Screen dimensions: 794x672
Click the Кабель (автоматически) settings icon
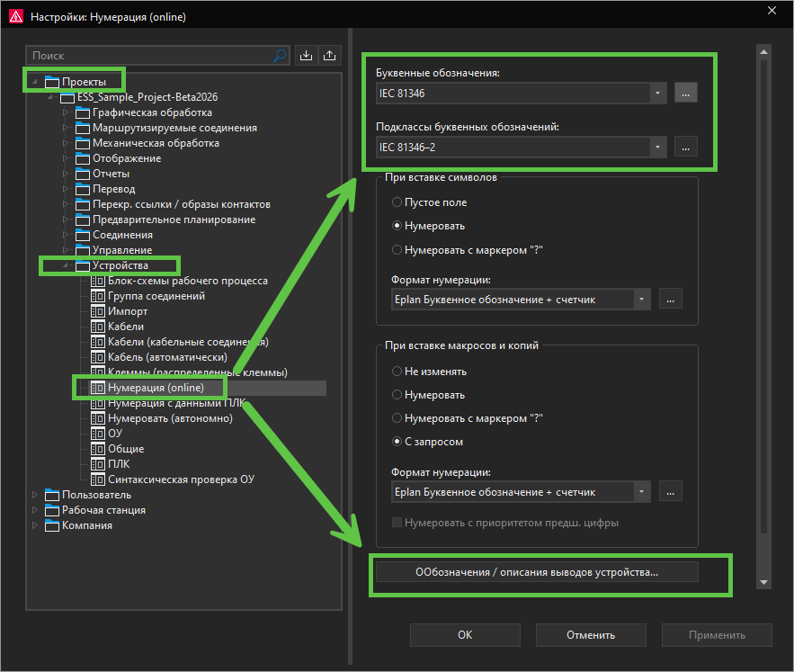(98, 357)
